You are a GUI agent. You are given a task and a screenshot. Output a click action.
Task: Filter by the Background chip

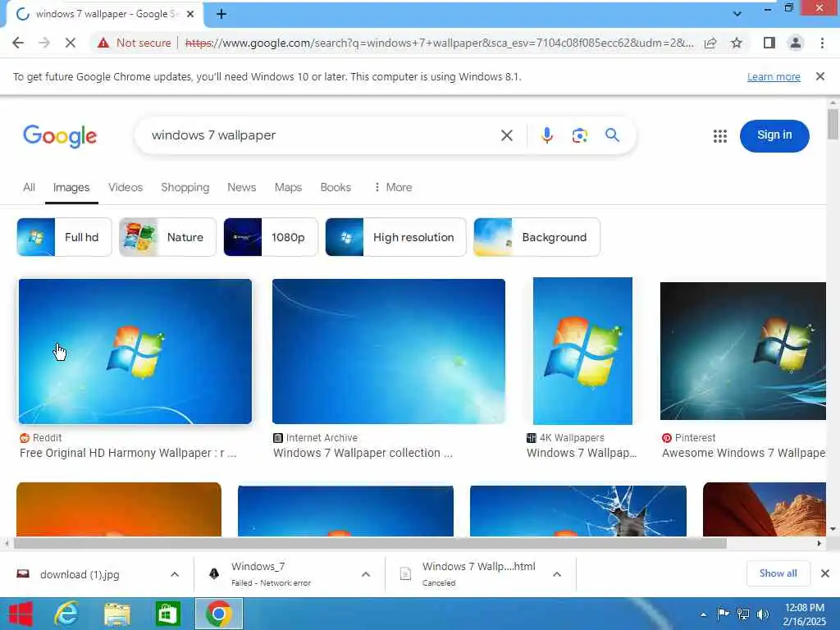tap(536, 237)
